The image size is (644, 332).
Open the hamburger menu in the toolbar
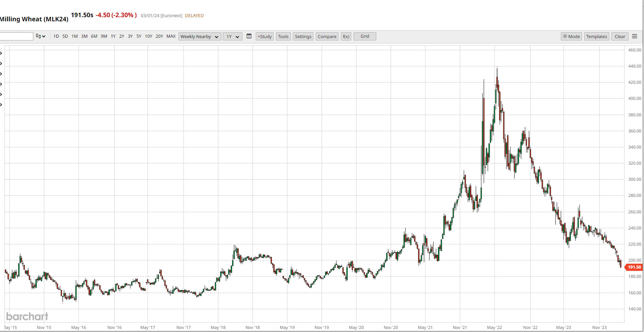coord(634,36)
